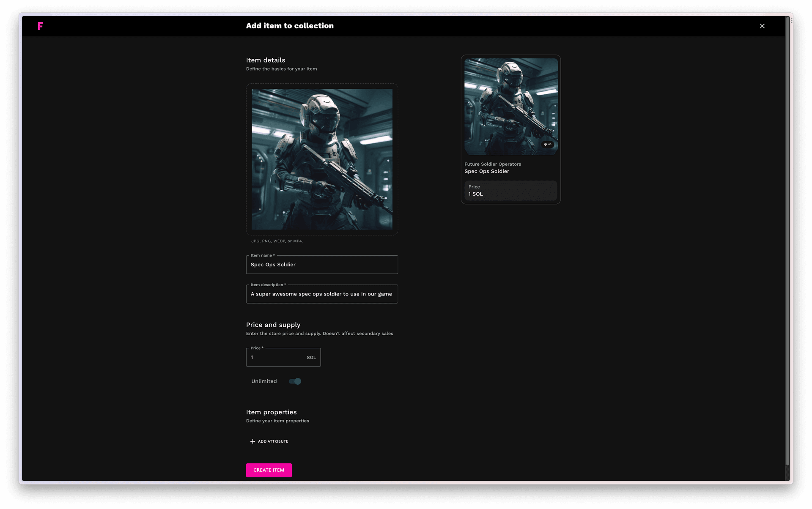Click the Item description input field
The height and width of the screenshot is (509, 812).
(322, 294)
